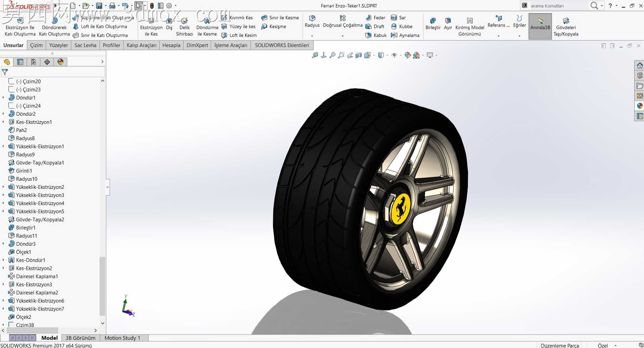Click Appearances color ball in right task pane
Screen dimensions: 644x348
pyautogui.click(x=640, y=106)
